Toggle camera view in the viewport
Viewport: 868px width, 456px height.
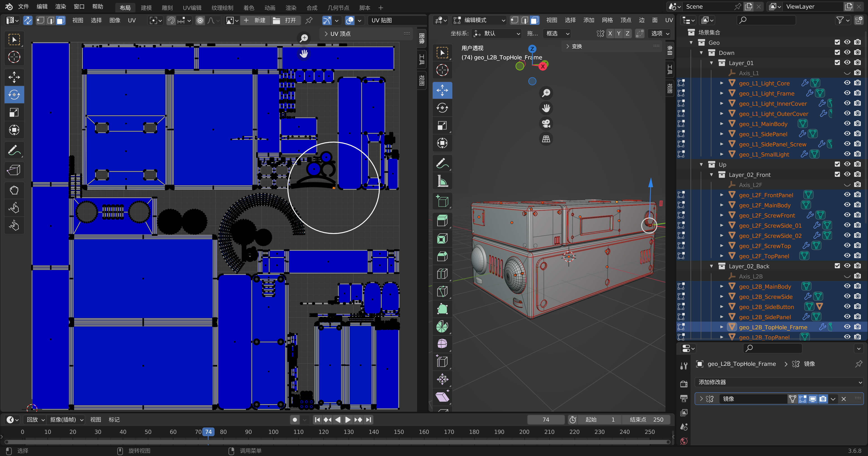point(546,123)
